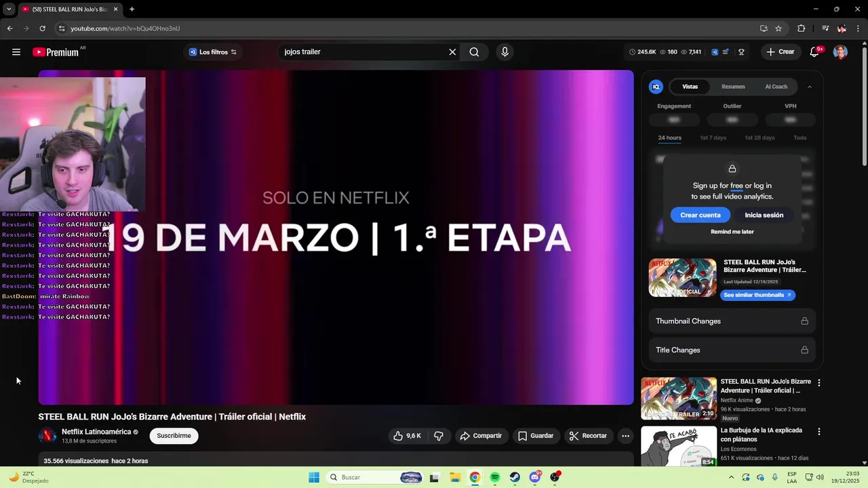The image size is (868, 488).
Task: Select the 1st 28 days tab
Action: 759,138
